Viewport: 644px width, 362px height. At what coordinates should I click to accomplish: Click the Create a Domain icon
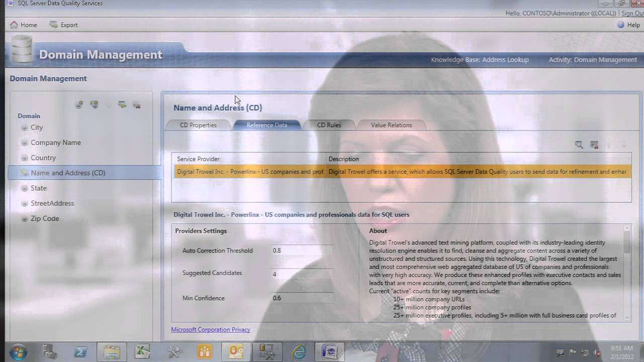click(x=79, y=105)
